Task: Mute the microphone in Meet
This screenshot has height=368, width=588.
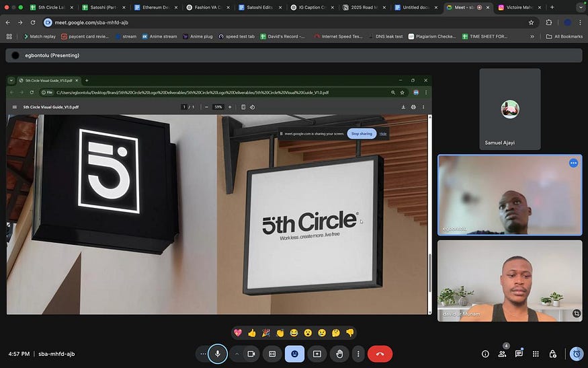Action: pos(218,354)
